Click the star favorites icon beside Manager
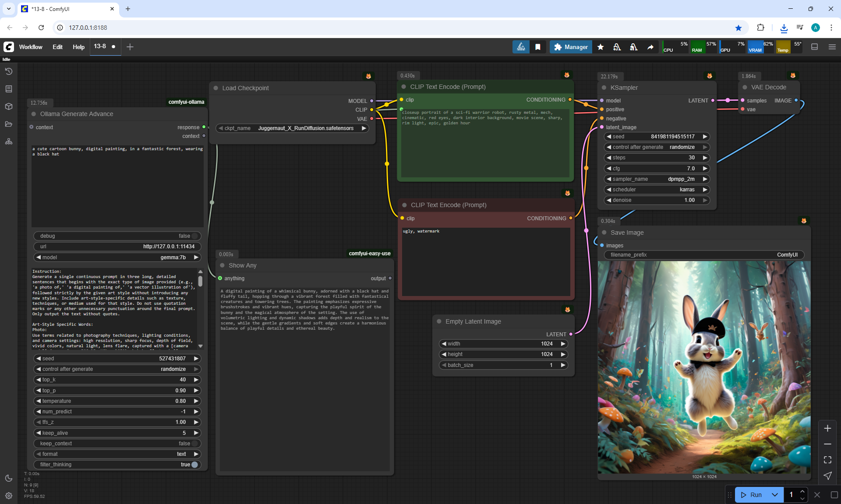The height and width of the screenshot is (504, 841). 601,47
